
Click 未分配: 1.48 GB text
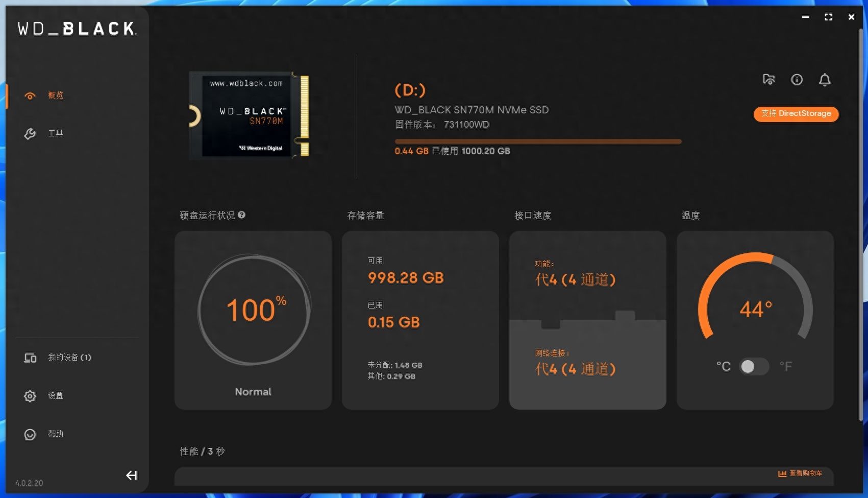click(395, 365)
